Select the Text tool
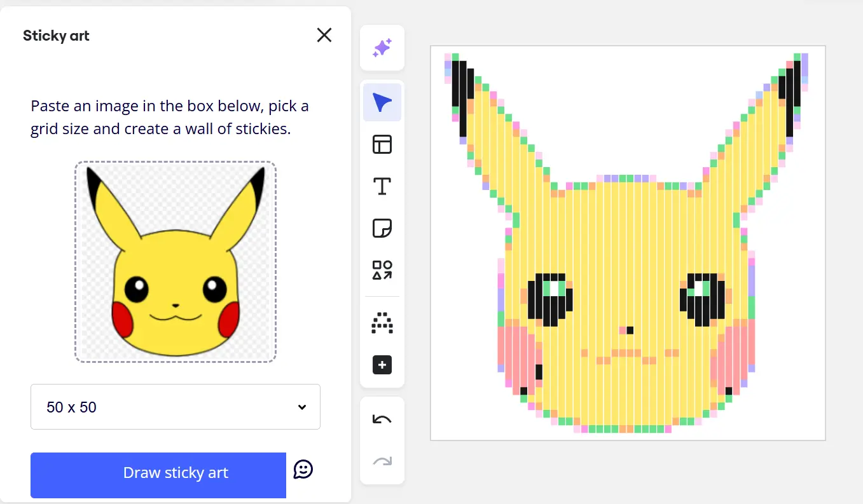Viewport: 863px width, 504px height. 382,187
